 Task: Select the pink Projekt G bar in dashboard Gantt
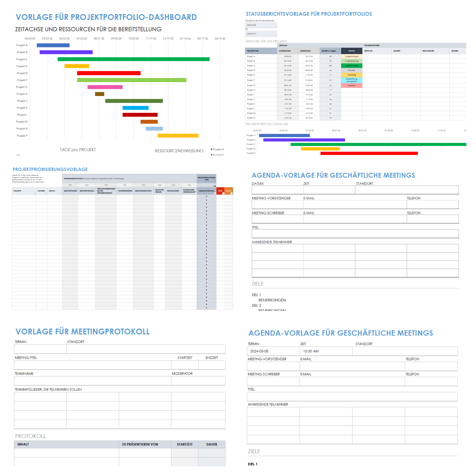[x=105, y=87]
